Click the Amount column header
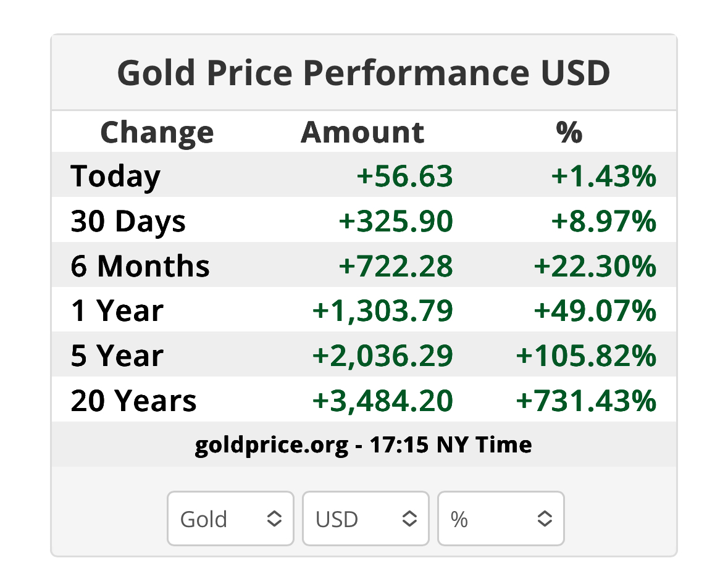Viewport: 728px width, 587px height. click(x=362, y=132)
